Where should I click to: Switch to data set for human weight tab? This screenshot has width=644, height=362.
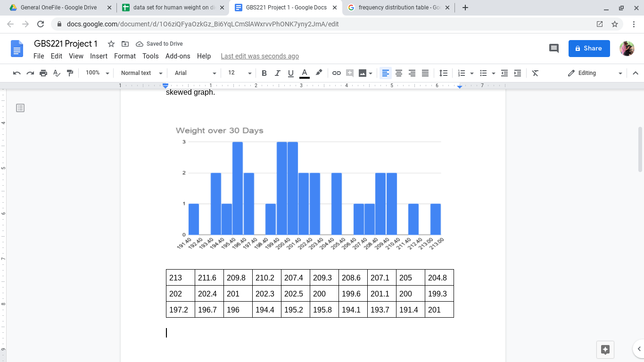point(173,8)
